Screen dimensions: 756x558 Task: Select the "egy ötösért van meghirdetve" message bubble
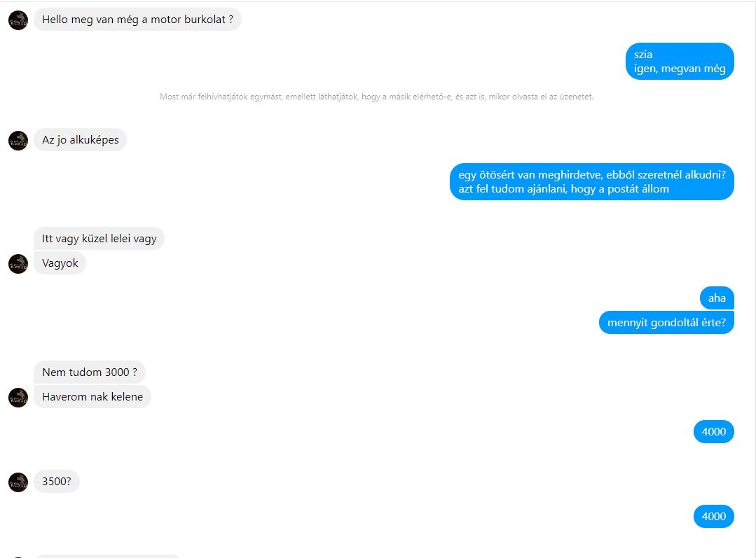(592, 181)
